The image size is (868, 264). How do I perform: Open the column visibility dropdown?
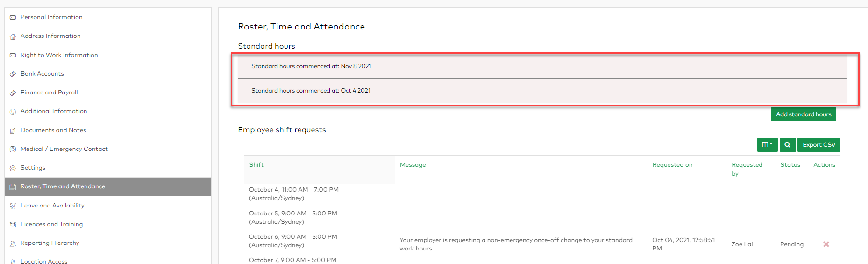(x=767, y=145)
